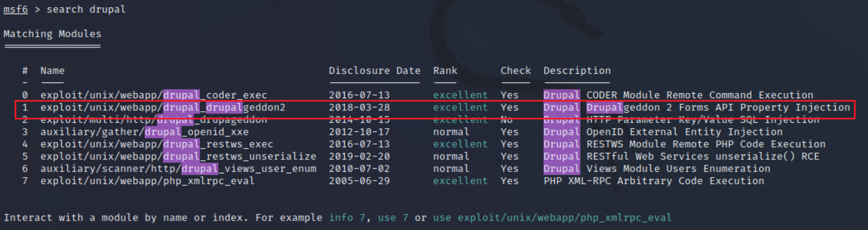
Task: Click disclosure date 2005-06-29
Action: [359, 181]
